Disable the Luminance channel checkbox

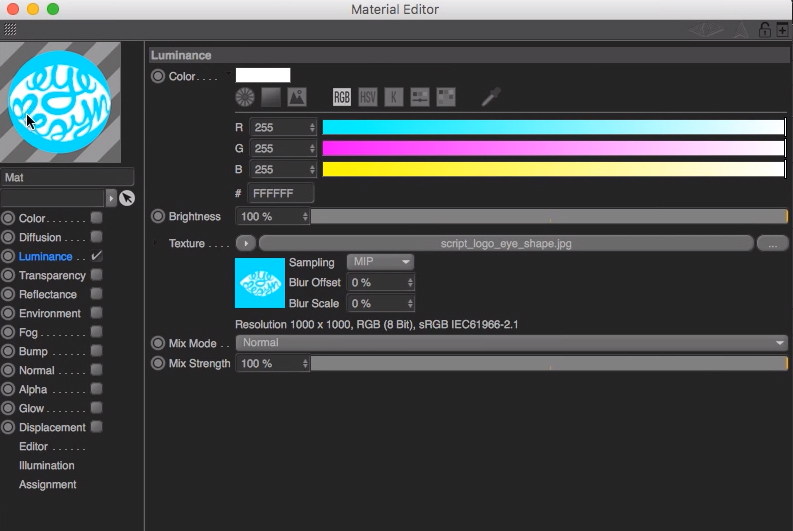97,256
